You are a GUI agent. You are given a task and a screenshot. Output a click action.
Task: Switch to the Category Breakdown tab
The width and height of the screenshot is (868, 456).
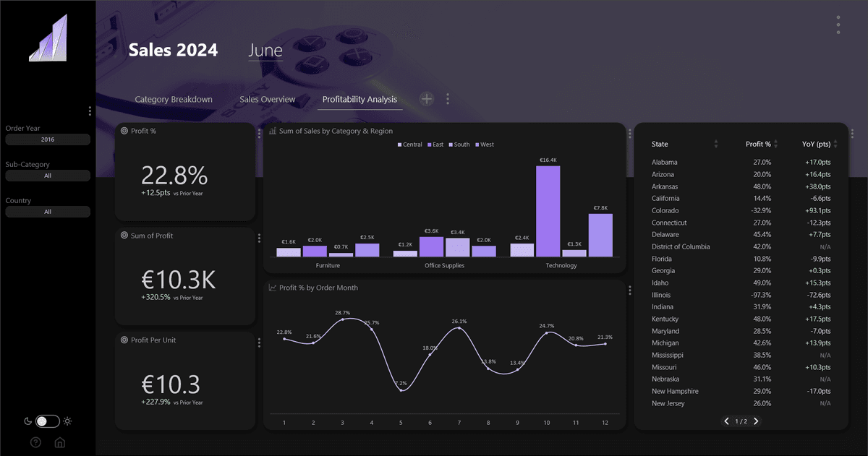[174, 100]
